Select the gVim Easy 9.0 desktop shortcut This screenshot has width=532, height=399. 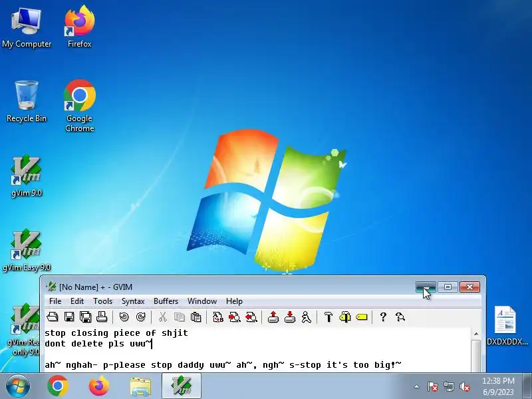(x=27, y=251)
